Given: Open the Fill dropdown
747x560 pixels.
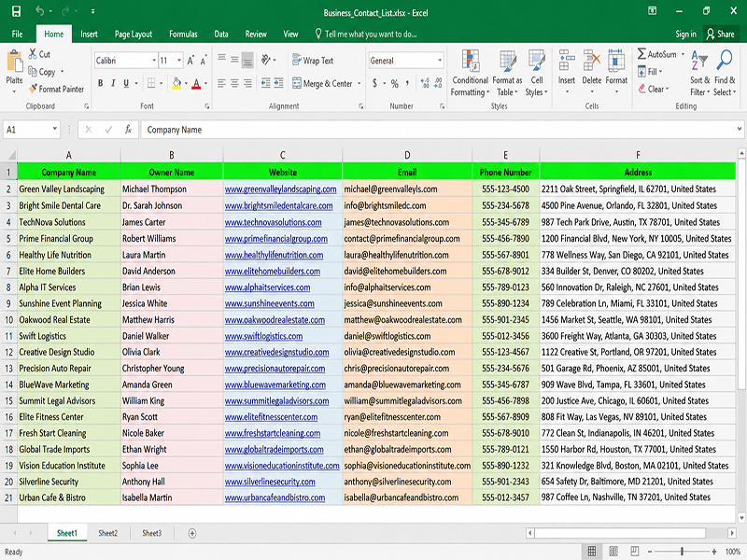Looking at the screenshot, I should [650, 72].
